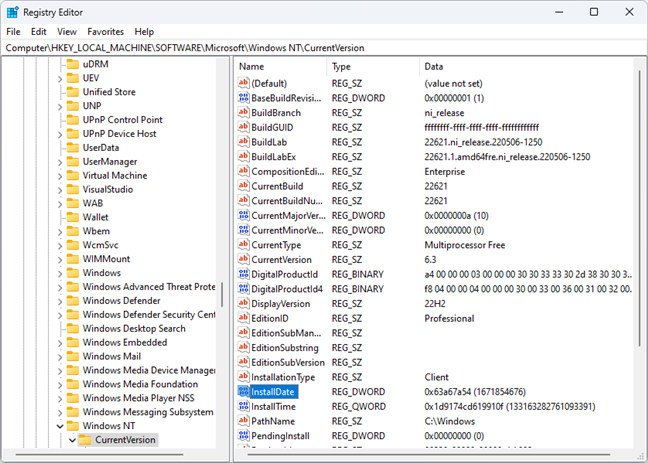
Task: Click the folder icon of Wbem key
Action: (x=73, y=231)
